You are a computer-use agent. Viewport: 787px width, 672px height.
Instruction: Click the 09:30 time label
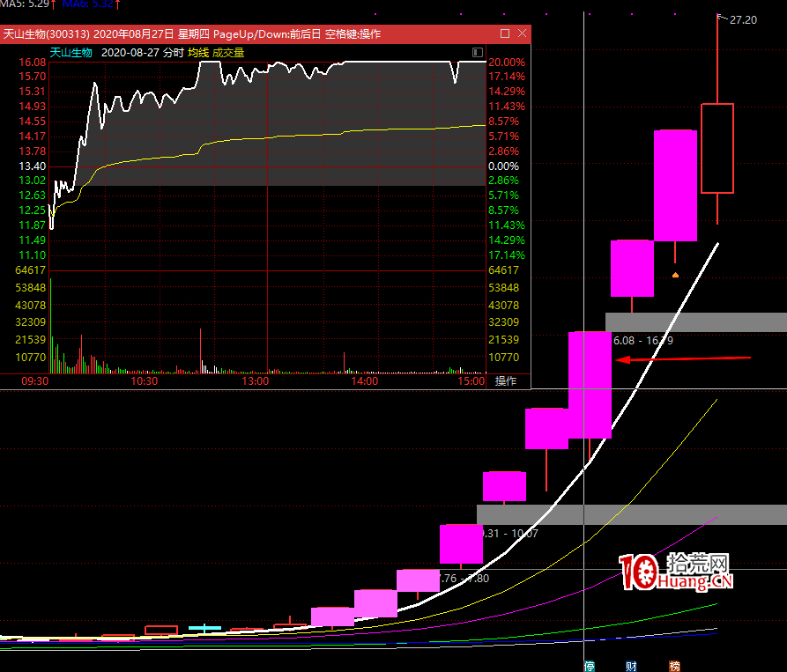click(34, 381)
